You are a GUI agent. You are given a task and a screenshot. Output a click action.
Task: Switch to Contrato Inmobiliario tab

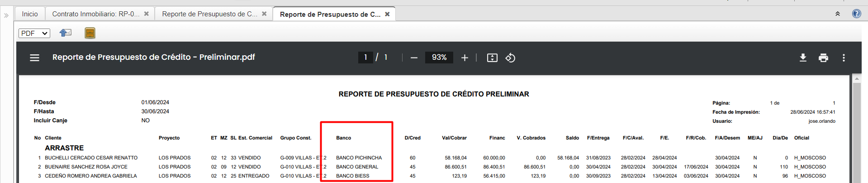(x=95, y=14)
